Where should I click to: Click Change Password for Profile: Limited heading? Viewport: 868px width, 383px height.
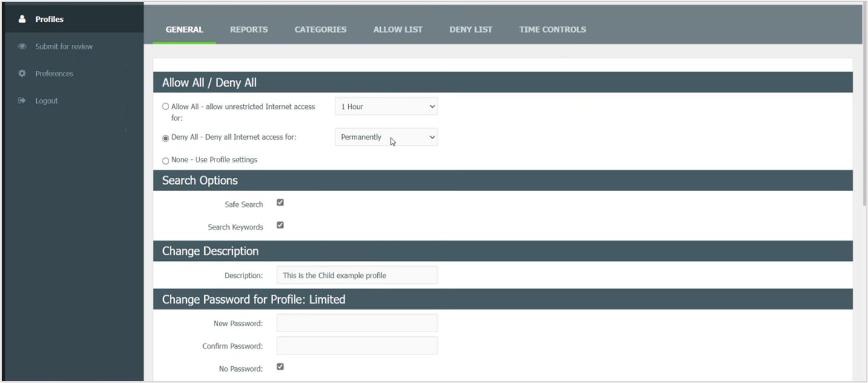coord(254,300)
